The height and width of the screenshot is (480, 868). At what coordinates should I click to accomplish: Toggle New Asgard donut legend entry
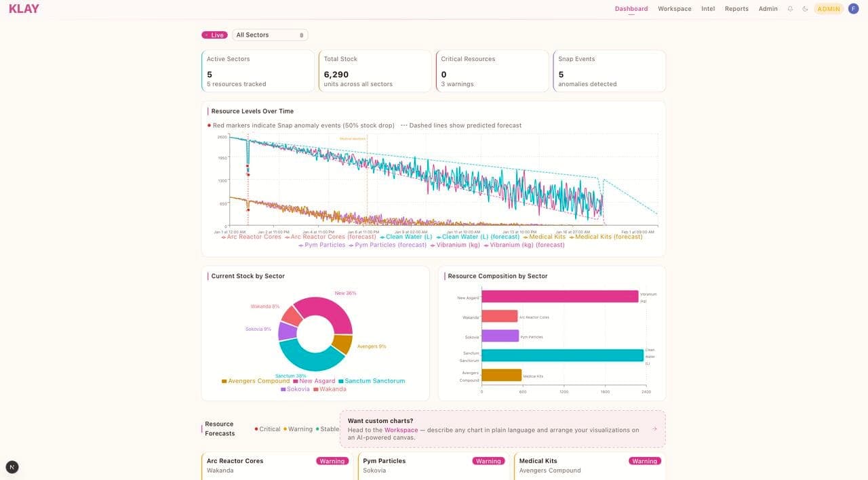click(314, 381)
